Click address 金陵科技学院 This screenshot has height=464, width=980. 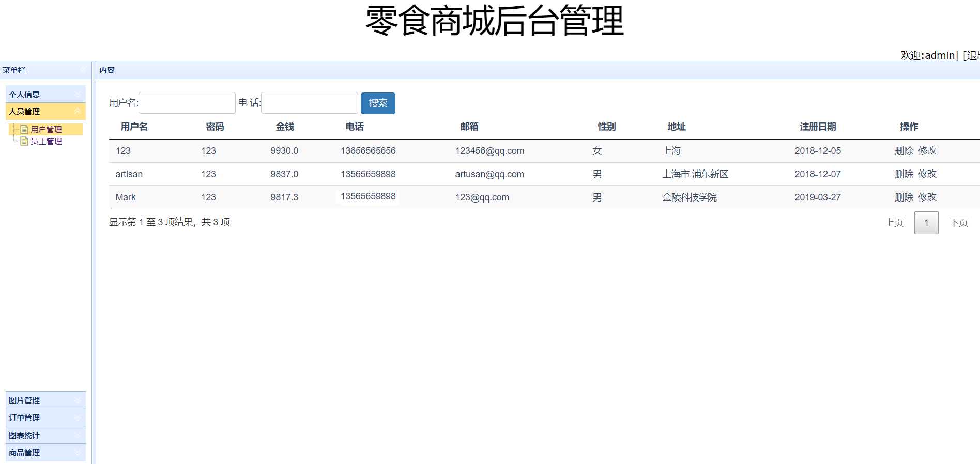[x=690, y=197]
